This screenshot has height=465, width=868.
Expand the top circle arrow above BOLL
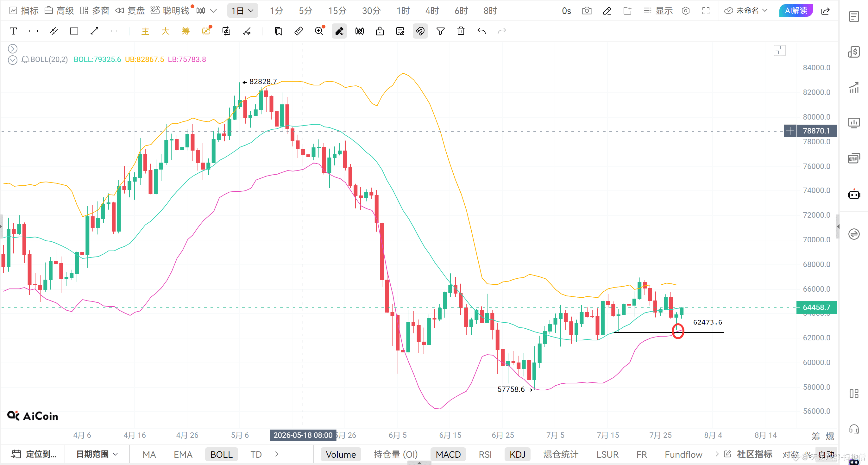pyautogui.click(x=12, y=48)
